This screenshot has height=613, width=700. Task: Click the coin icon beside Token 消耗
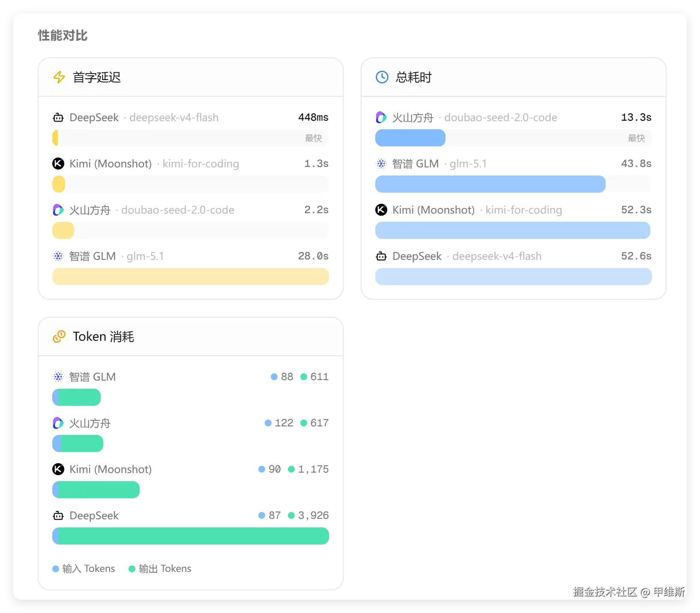[x=59, y=337]
